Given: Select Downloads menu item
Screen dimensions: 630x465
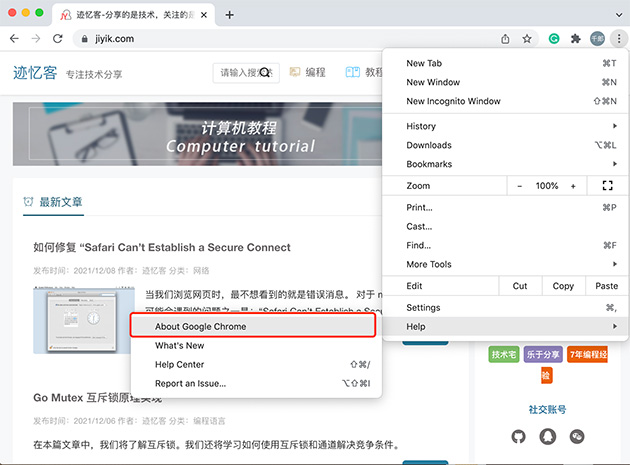Looking at the screenshot, I should pos(505,145).
